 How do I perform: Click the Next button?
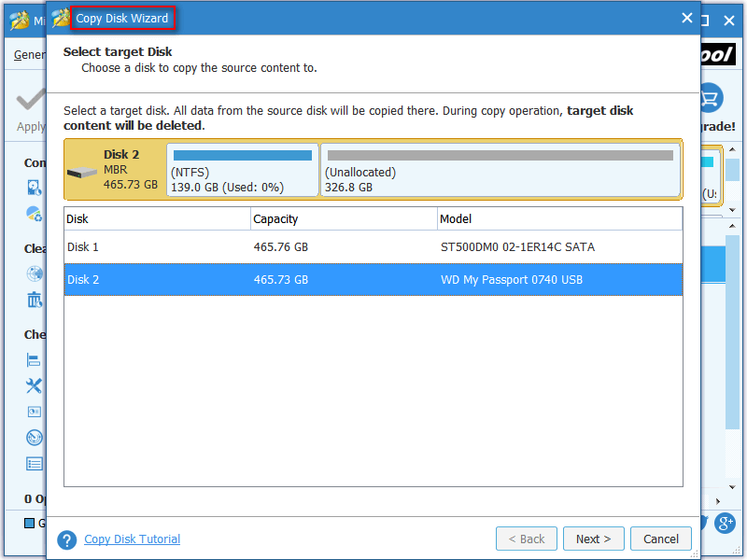coord(593,539)
